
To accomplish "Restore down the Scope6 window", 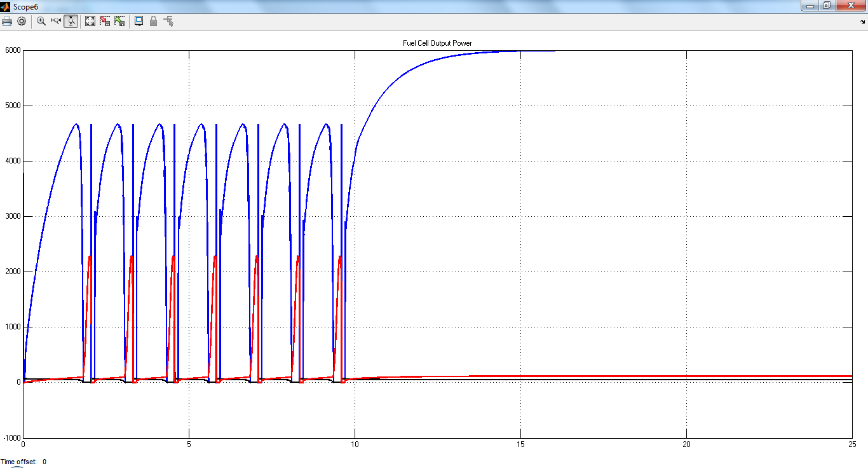I will (826, 6).
